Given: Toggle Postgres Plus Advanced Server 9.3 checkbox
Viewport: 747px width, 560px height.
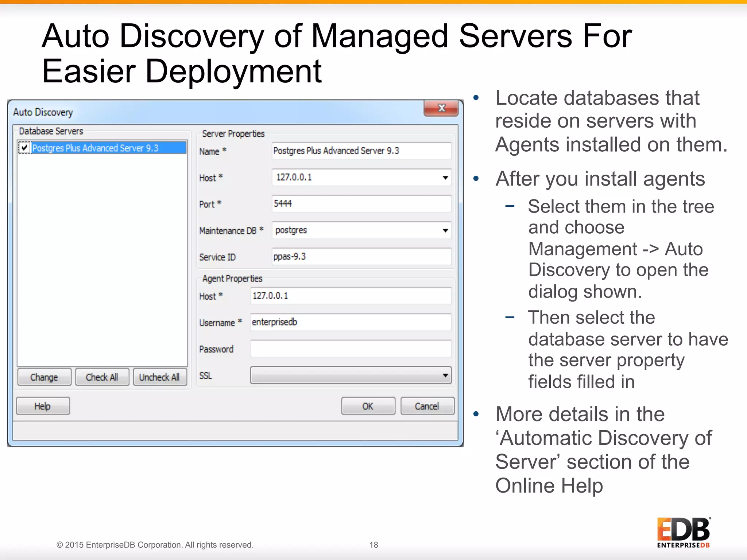Looking at the screenshot, I should 24,148.
